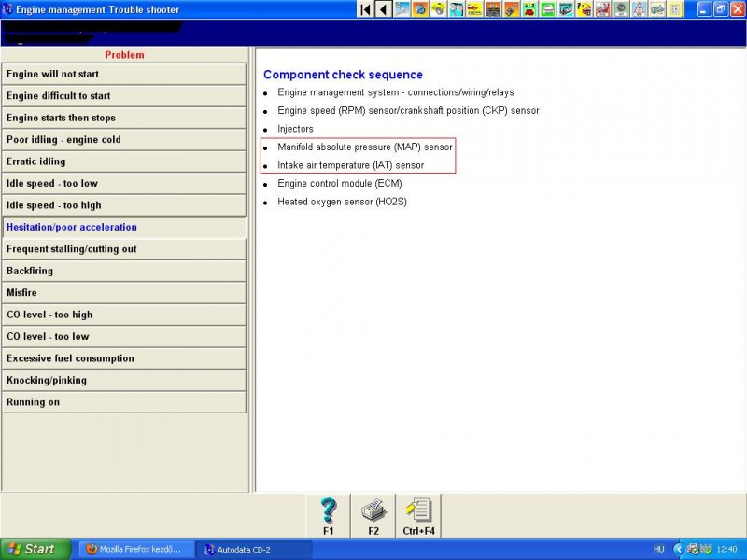This screenshot has width=747, height=560.
Task: Choose 'CO level - too high'
Action: pos(124,315)
